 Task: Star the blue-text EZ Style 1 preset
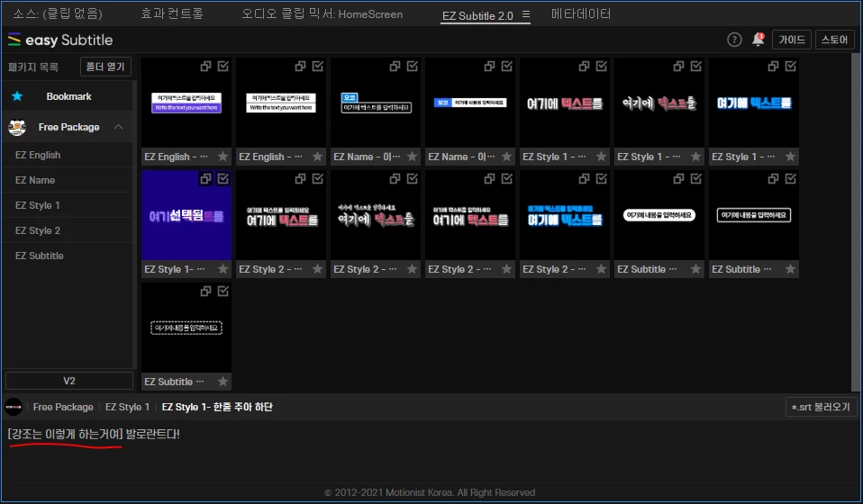point(790,157)
